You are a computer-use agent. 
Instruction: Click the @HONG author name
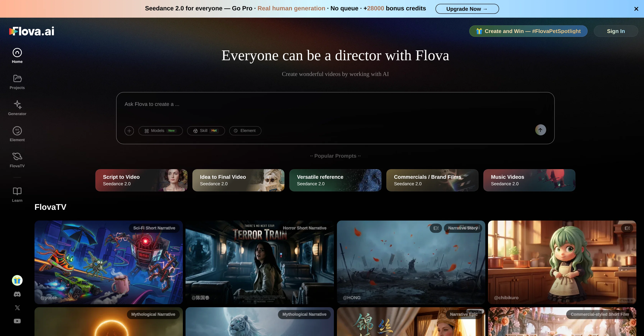pyautogui.click(x=352, y=297)
